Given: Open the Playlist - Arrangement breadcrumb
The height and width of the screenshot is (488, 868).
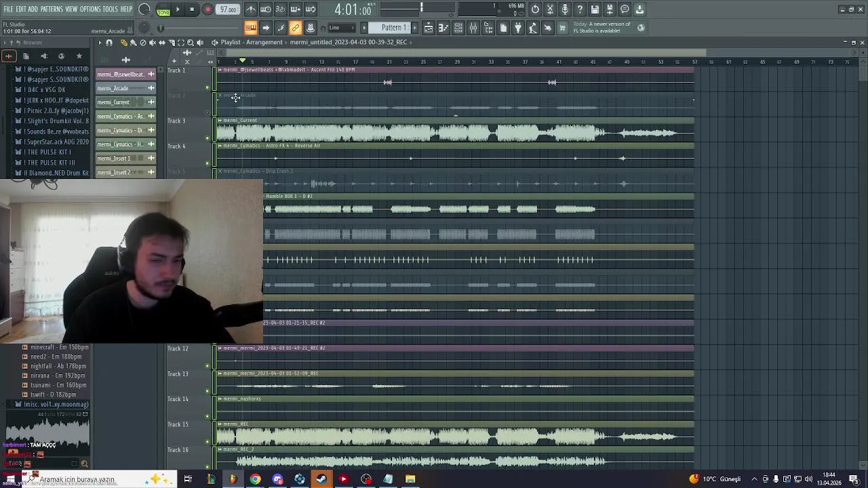Looking at the screenshot, I should coord(252,42).
